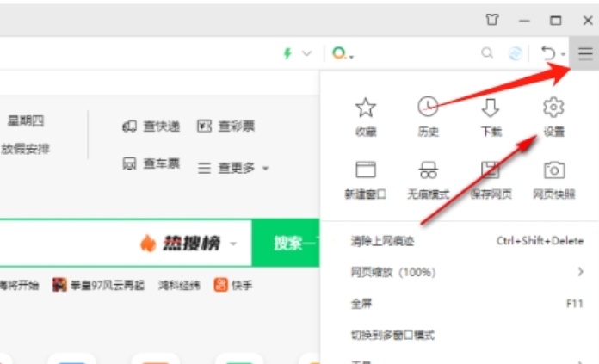Click the 保存网页 save page icon
This screenshot has height=364, width=599.
click(x=491, y=170)
